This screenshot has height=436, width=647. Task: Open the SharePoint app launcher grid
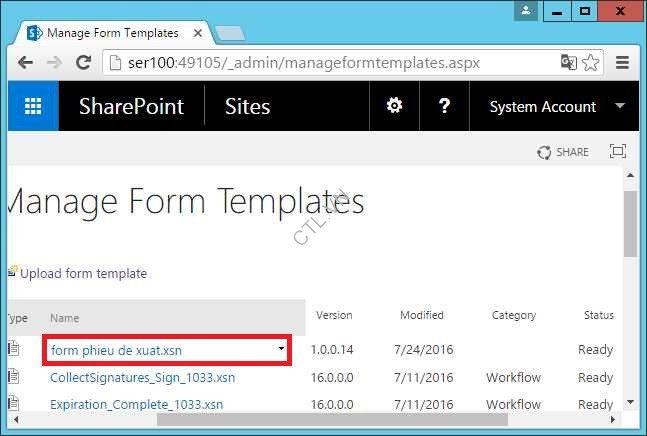click(33, 107)
